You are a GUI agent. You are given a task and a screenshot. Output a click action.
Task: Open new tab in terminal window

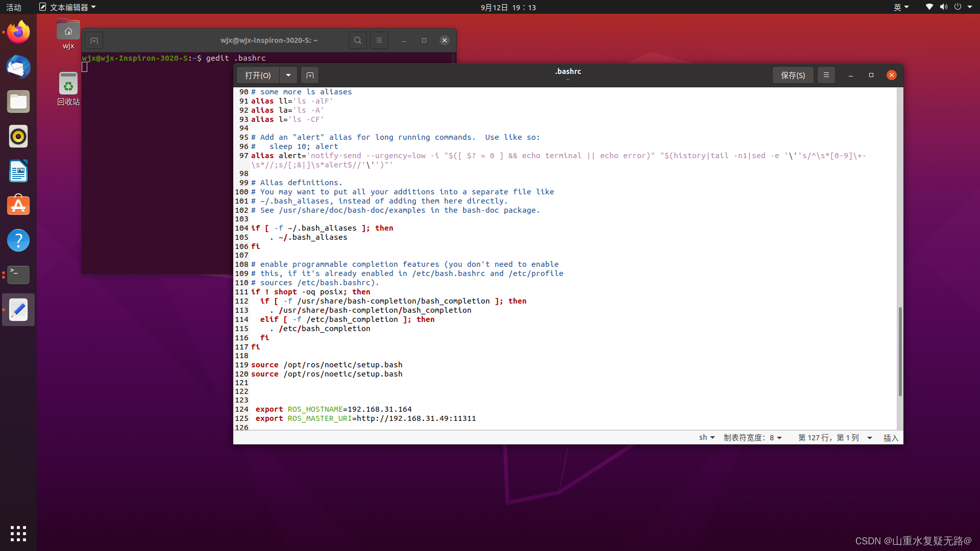point(94,40)
